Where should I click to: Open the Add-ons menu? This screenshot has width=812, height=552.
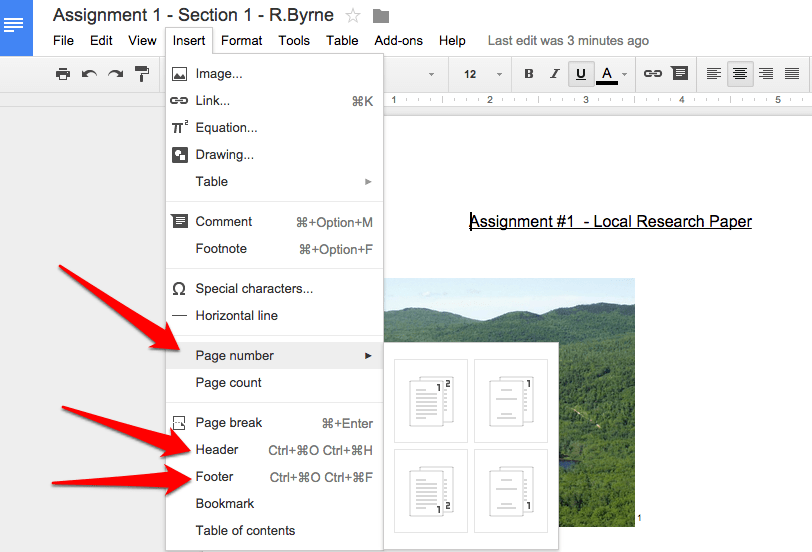click(398, 40)
